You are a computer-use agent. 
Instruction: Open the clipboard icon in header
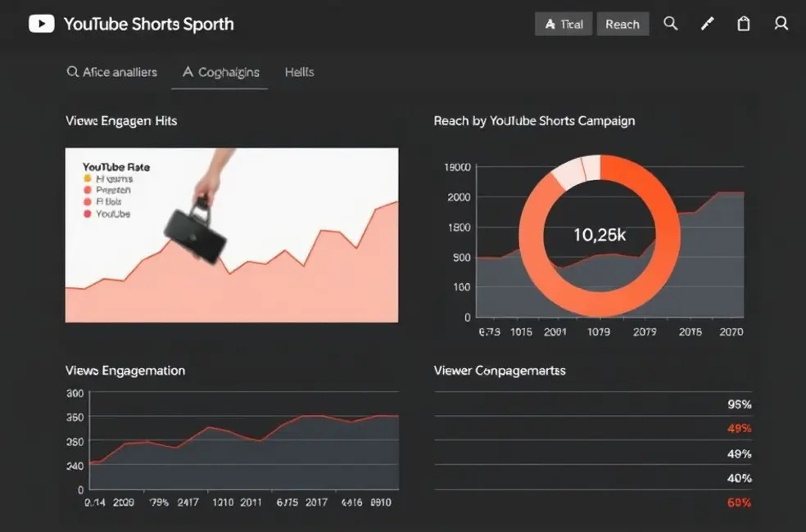coord(744,24)
